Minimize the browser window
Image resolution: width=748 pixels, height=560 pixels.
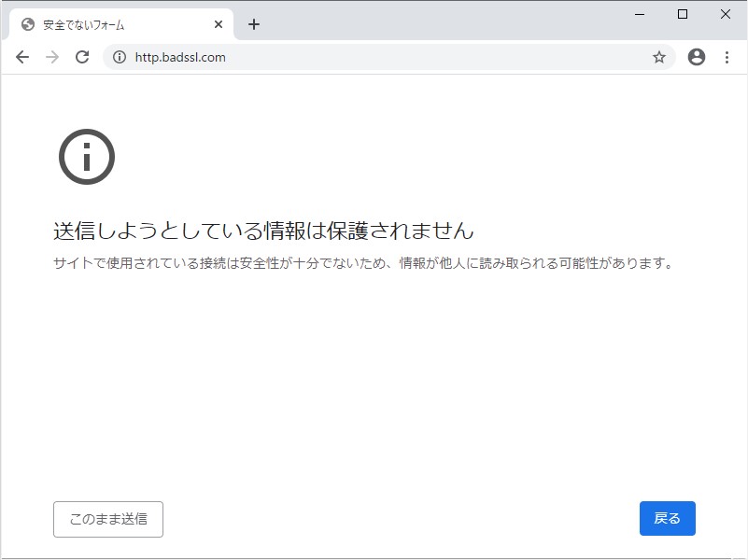(x=638, y=15)
